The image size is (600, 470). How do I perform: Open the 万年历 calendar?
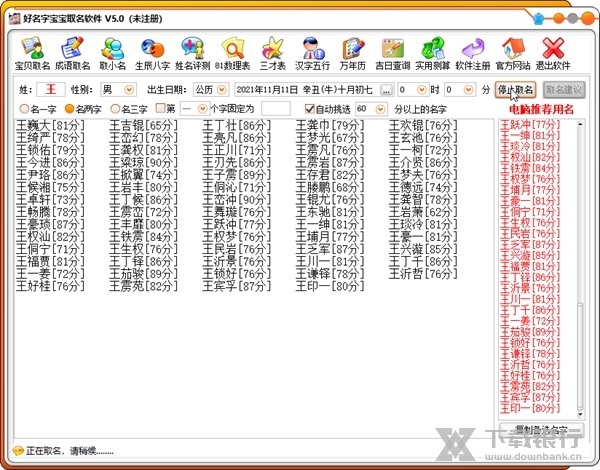click(352, 54)
